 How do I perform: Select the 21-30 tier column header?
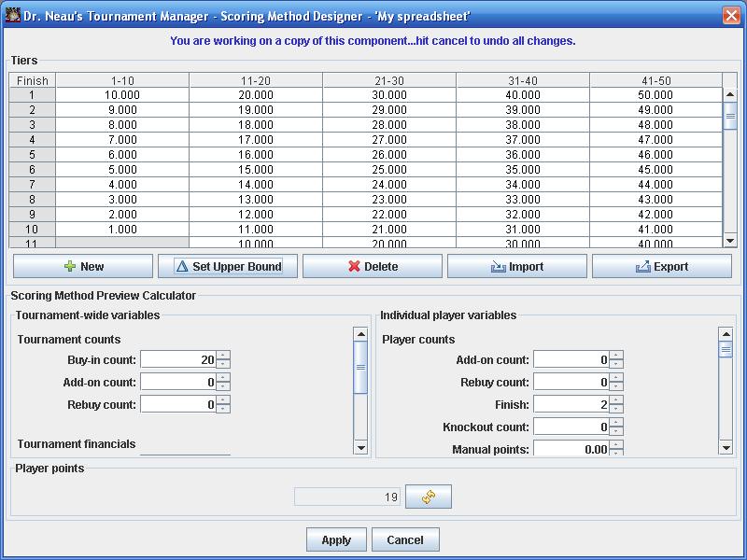pyautogui.click(x=389, y=80)
